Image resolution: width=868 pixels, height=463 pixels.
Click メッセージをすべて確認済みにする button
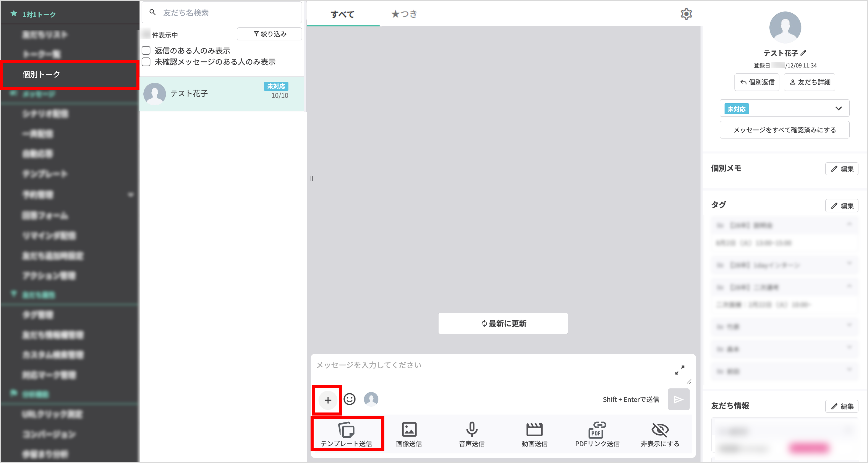pos(784,129)
